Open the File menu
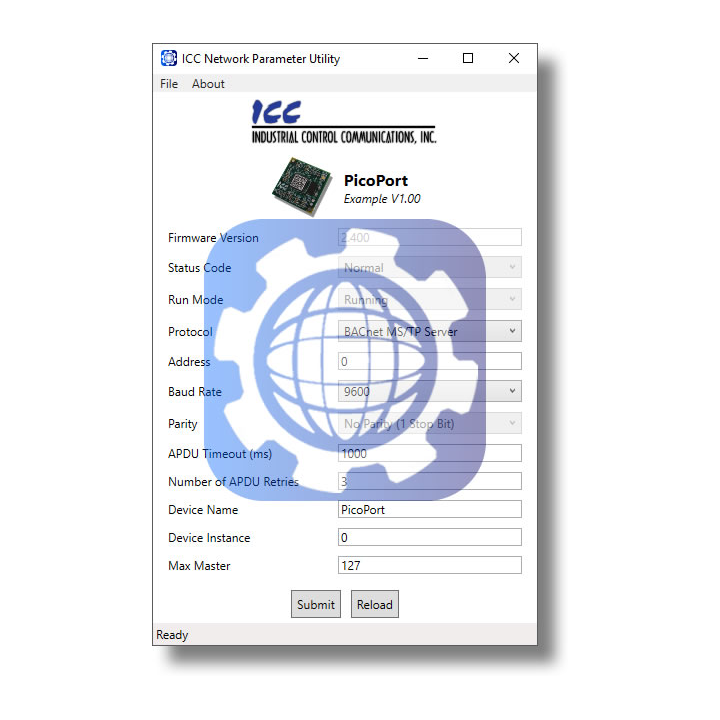 click(x=169, y=84)
